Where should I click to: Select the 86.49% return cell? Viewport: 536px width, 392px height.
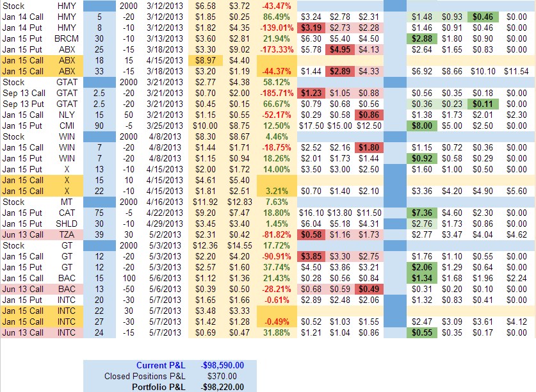pyautogui.click(x=276, y=16)
